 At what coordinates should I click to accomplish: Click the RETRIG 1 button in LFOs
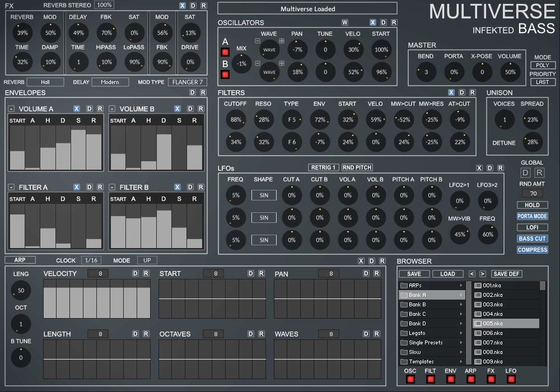pyautogui.click(x=324, y=167)
